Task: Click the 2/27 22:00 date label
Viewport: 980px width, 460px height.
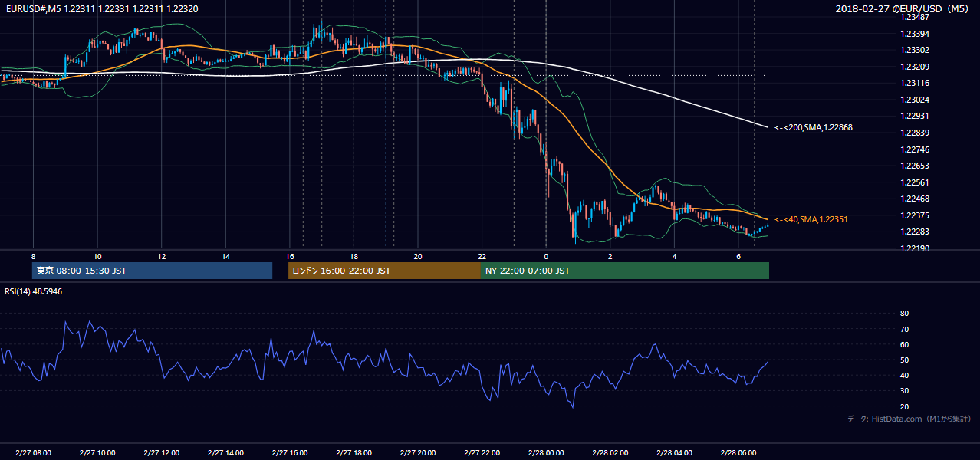Action: [x=482, y=452]
